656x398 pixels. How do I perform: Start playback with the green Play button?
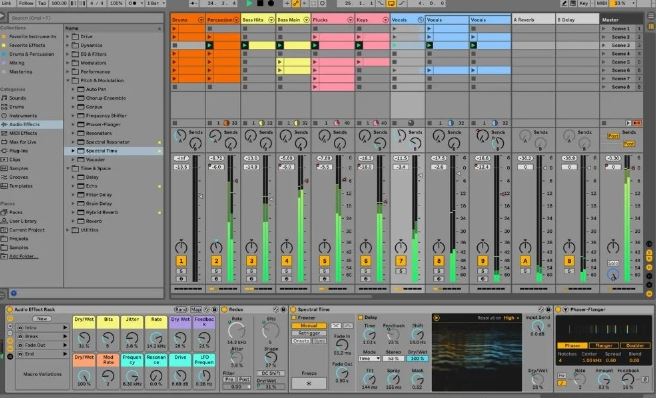coord(249,3)
